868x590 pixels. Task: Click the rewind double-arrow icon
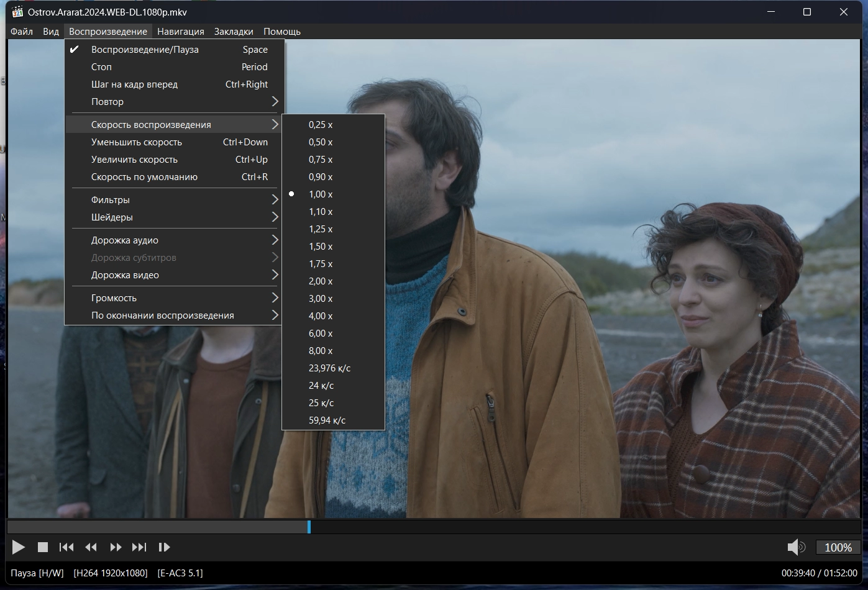[x=91, y=547]
